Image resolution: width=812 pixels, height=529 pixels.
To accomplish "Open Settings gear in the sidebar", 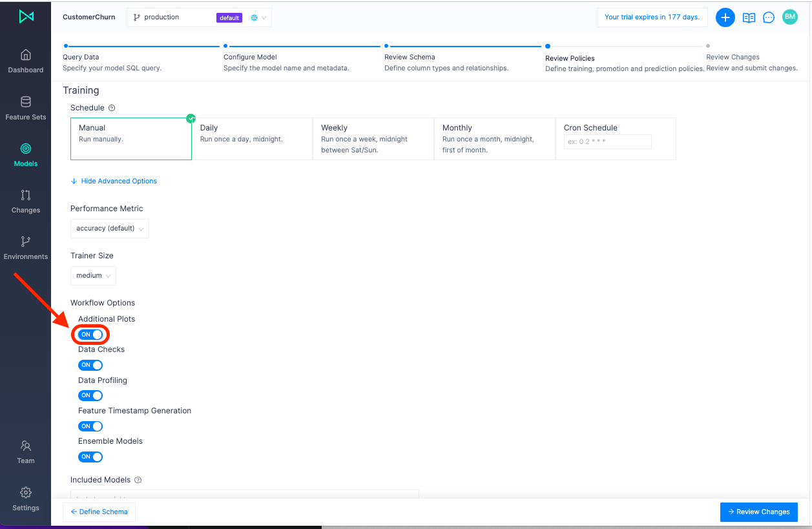I will pyautogui.click(x=25, y=499).
